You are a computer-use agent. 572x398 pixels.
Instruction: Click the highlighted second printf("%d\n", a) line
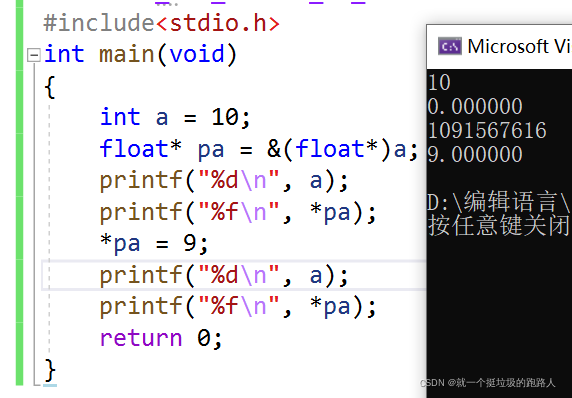click(x=224, y=275)
